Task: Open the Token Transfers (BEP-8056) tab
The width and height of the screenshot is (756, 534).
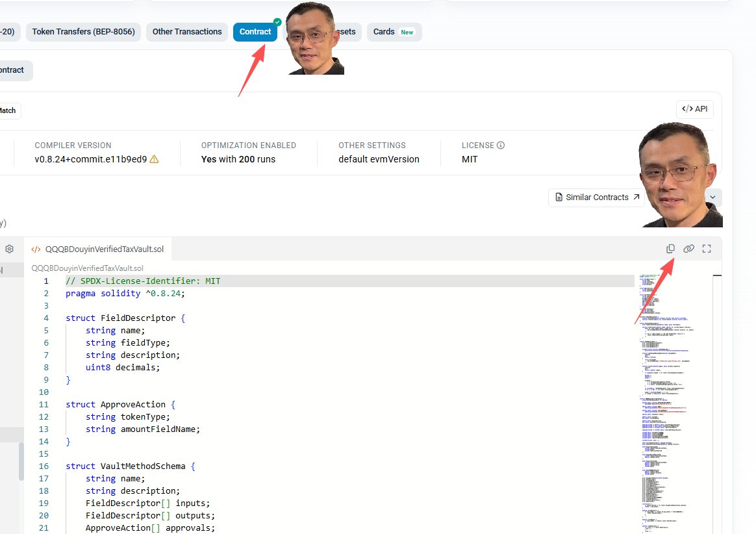Action: click(x=83, y=32)
